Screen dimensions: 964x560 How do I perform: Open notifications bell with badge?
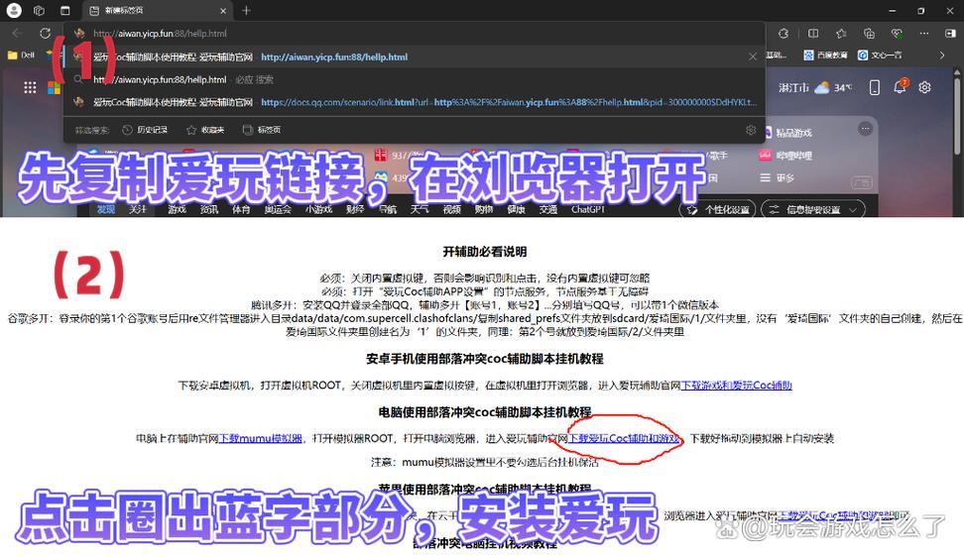point(901,86)
